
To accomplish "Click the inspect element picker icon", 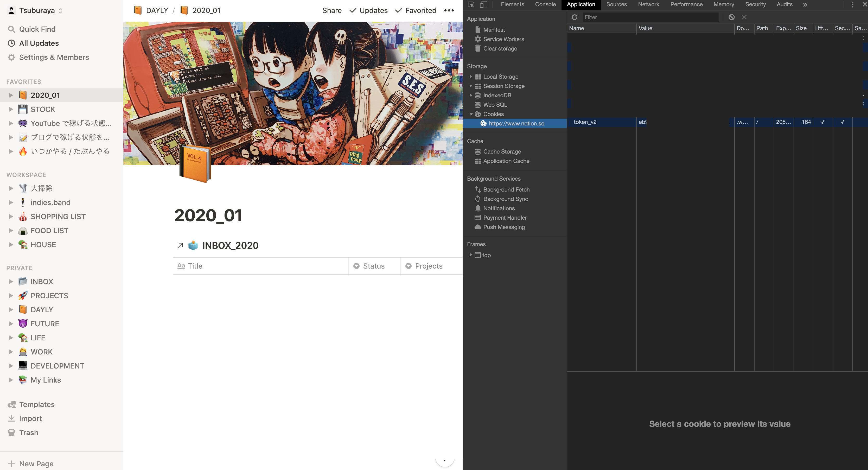I will coord(471,5).
